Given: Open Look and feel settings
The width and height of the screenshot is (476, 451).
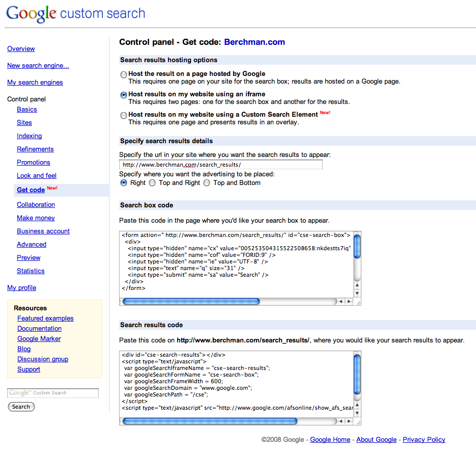Looking at the screenshot, I should click(37, 176).
